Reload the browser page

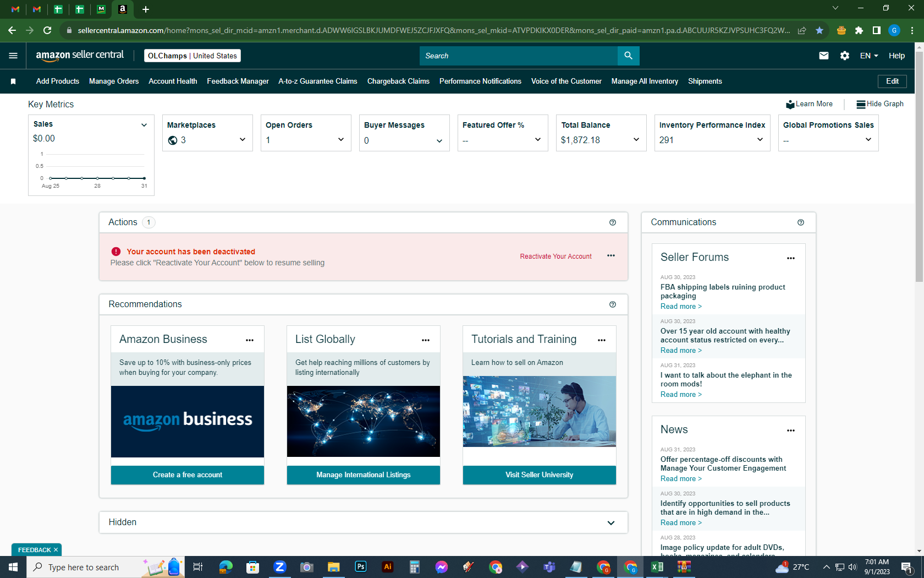click(x=47, y=30)
